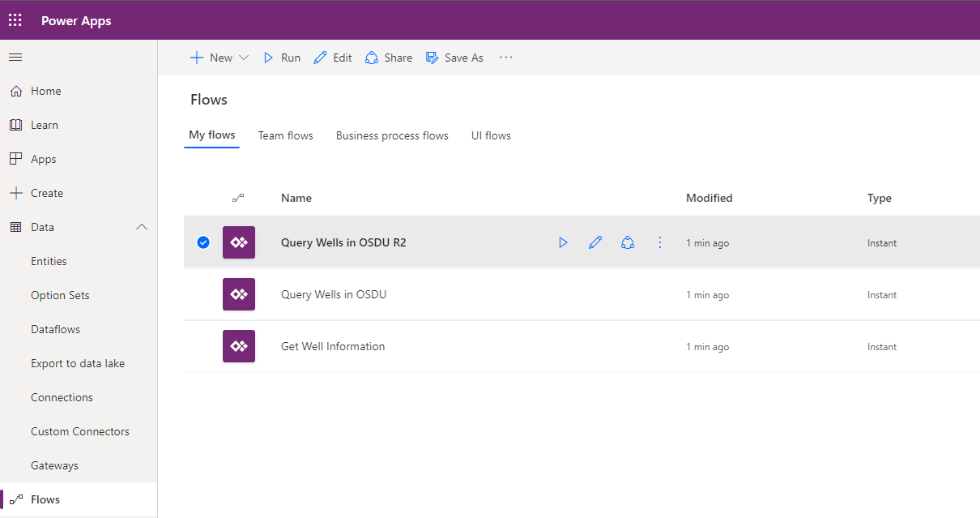Screen dimensions: 980x518
Task: Click the Edit pencil icon in toolbar
Action: click(x=320, y=58)
